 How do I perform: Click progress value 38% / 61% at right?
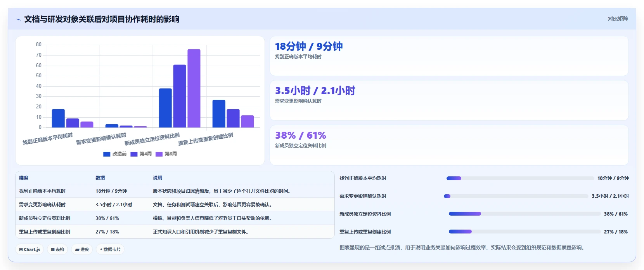click(x=616, y=214)
